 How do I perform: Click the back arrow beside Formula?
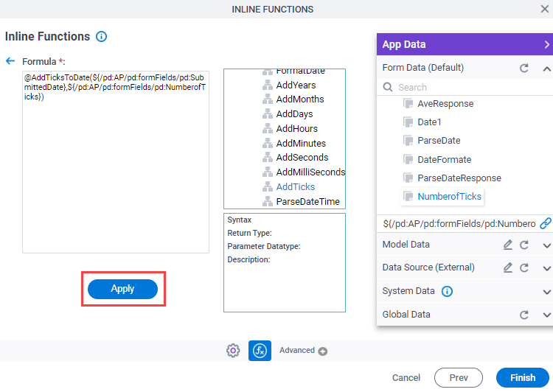pyautogui.click(x=10, y=61)
